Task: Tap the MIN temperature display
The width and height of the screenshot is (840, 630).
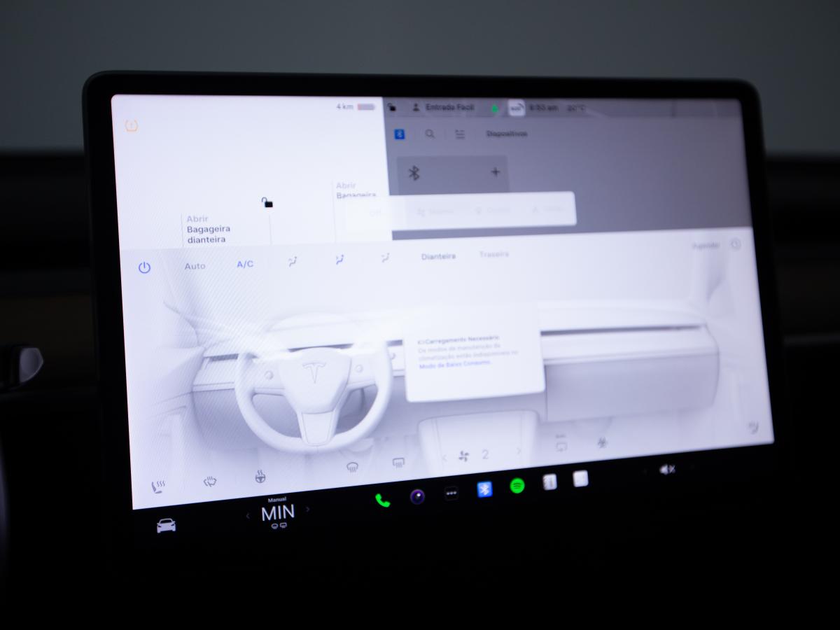Action: tap(278, 513)
